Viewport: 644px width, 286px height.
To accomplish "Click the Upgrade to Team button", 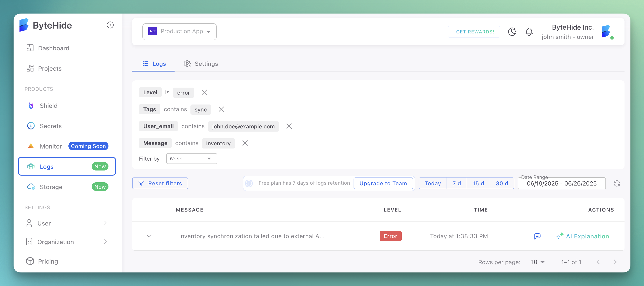I will [x=383, y=183].
